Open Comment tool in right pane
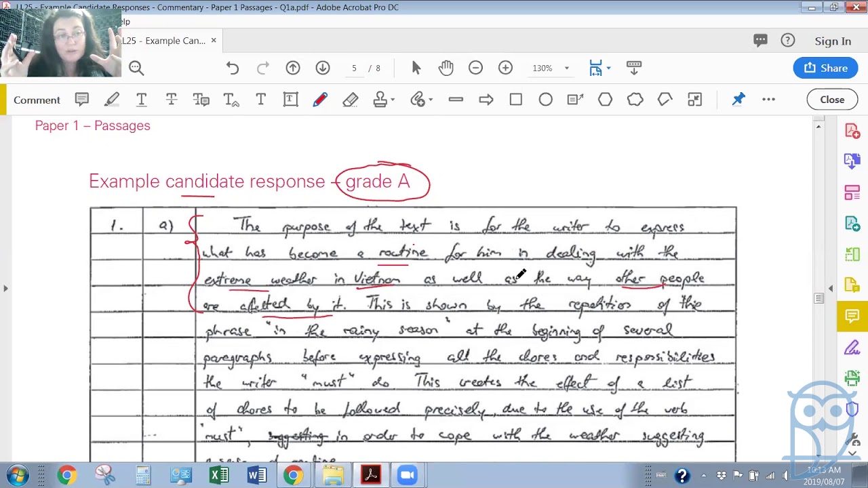Image resolution: width=868 pixels, height=488 pixels. pyautogui.click(x=852, y=317)
